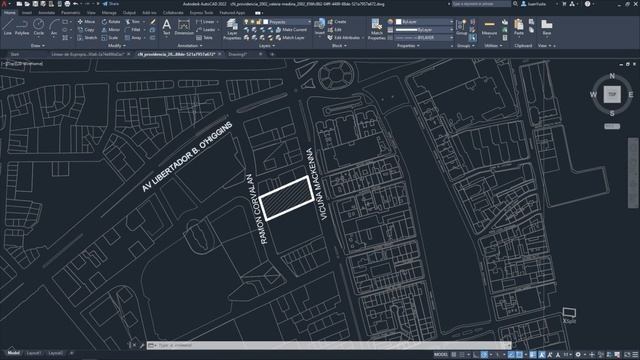Click the layer color swatch
Screen dimensions: 640x360
pyautogui.click(x=266, y=22)
